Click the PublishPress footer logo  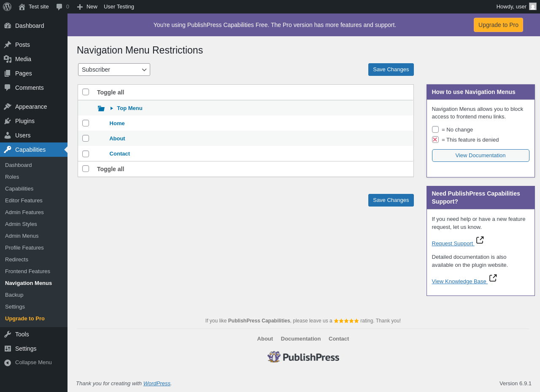click(x=303, y=357)
